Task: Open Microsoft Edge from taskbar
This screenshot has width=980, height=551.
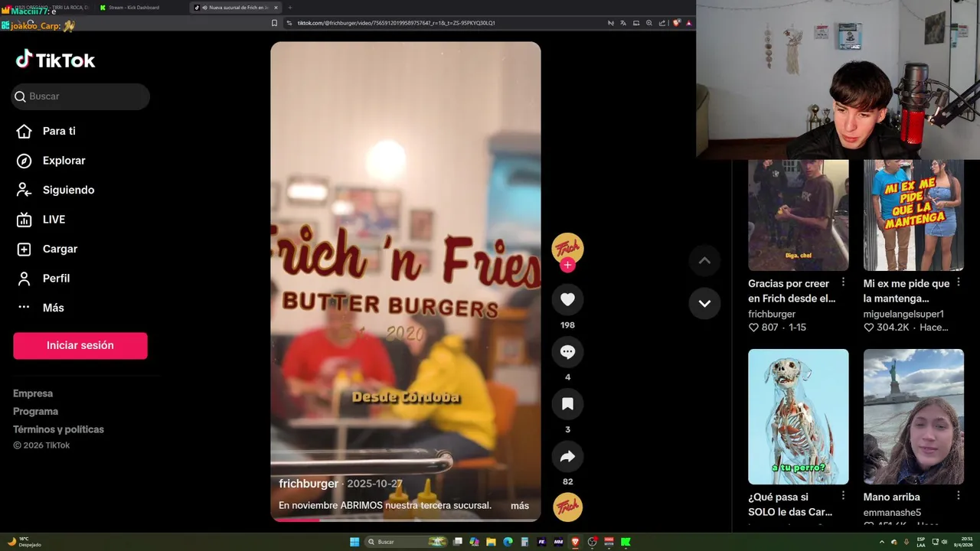Action: [x=508, y=542]
